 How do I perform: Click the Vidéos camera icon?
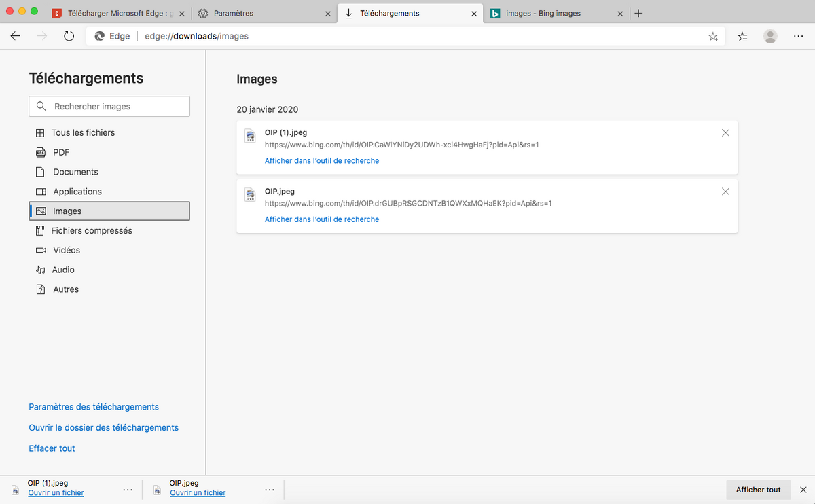point(41,251)
